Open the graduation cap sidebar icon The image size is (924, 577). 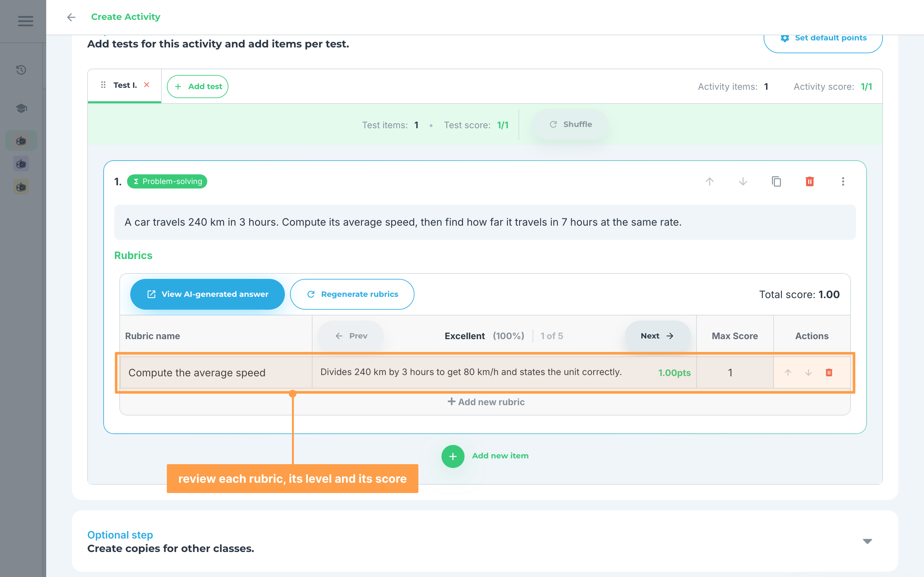tap(21, 108)
